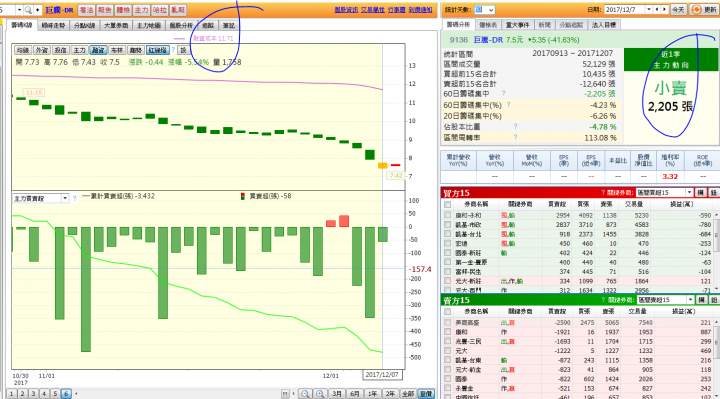Sort buyers table by 買賣超 column header
The image size is (720, 399).
tap(557, 204)
